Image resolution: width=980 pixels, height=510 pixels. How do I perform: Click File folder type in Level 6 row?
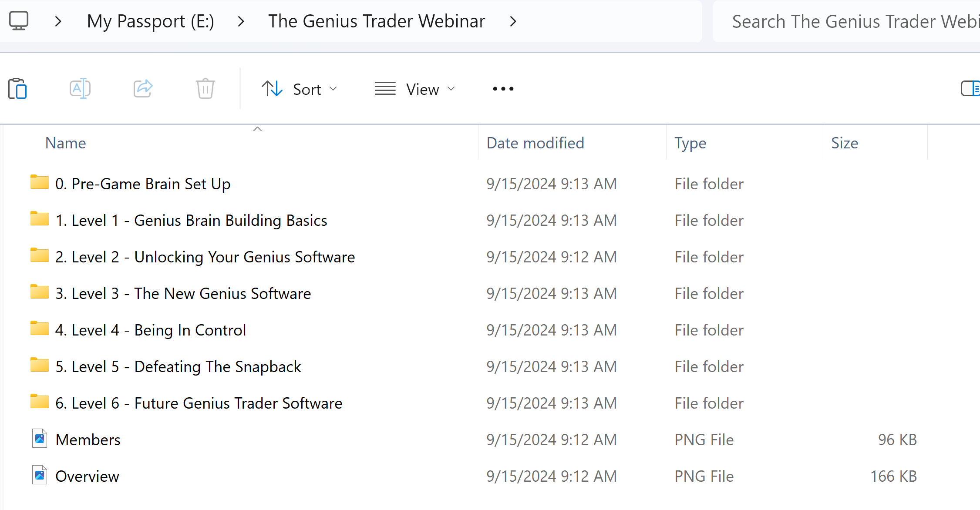(709, 403)
